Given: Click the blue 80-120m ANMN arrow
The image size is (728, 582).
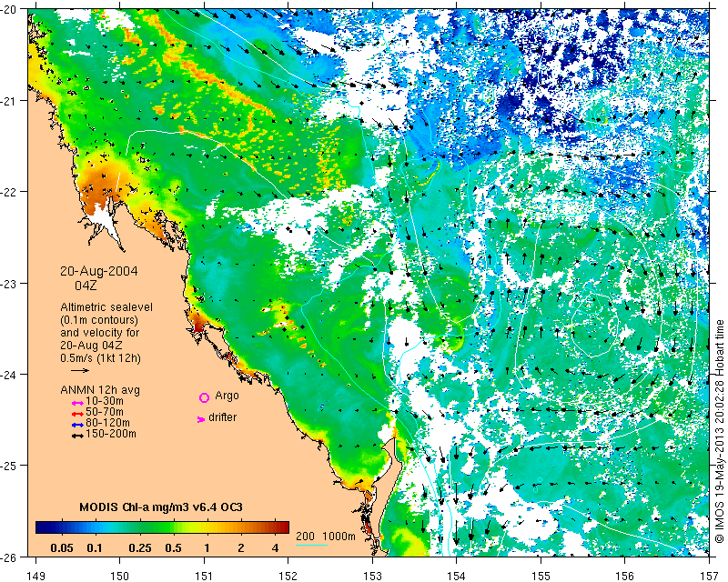Looking at the screenshot, I should tap(77, 425).
